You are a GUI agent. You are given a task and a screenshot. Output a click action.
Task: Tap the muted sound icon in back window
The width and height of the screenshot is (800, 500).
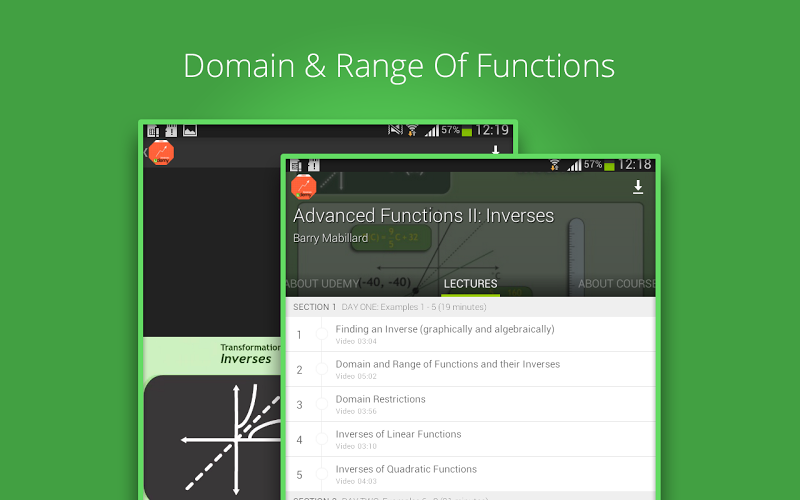click(395, 130)
